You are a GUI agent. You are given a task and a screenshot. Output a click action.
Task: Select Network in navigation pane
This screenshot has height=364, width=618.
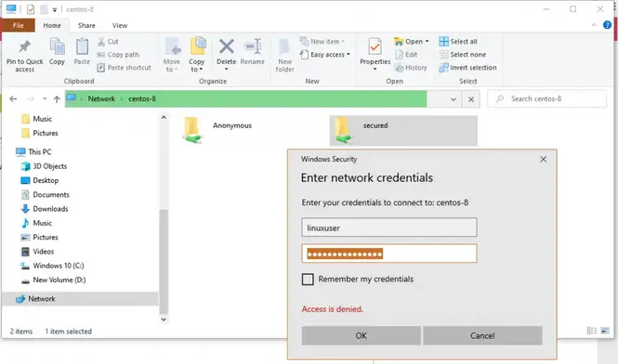pyautogui.click(x=80, y=299)
